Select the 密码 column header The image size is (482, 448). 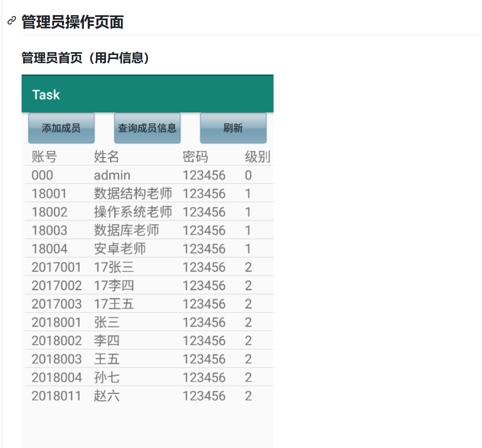(x=195, y=156)
